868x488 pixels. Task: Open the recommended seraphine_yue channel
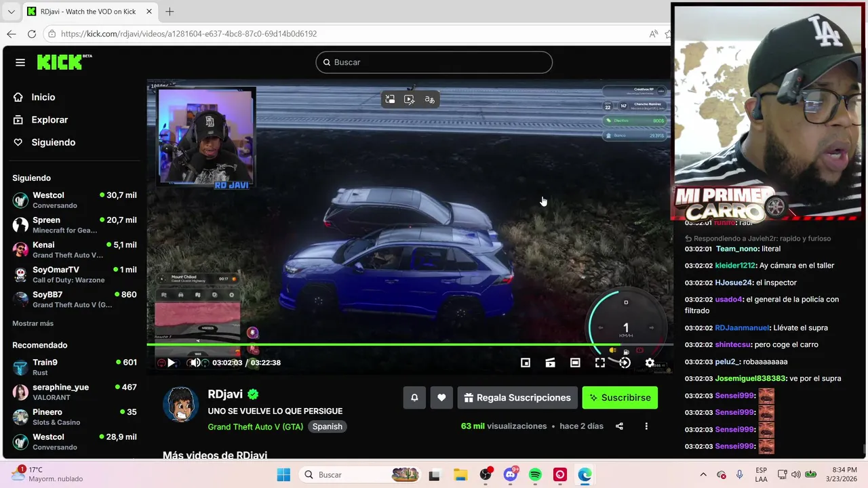(x=75, y=392)
